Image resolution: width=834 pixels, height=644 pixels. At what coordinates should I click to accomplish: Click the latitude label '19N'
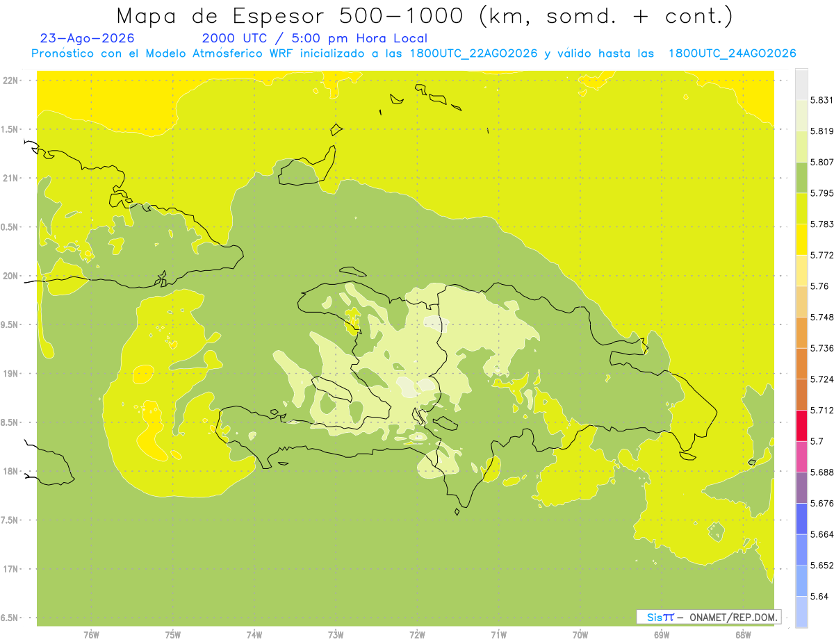[x=10, y=374]
